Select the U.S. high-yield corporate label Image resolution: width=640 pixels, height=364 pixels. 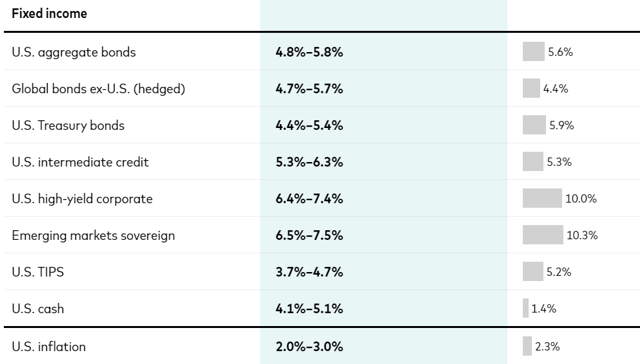[x=82, y=199]
